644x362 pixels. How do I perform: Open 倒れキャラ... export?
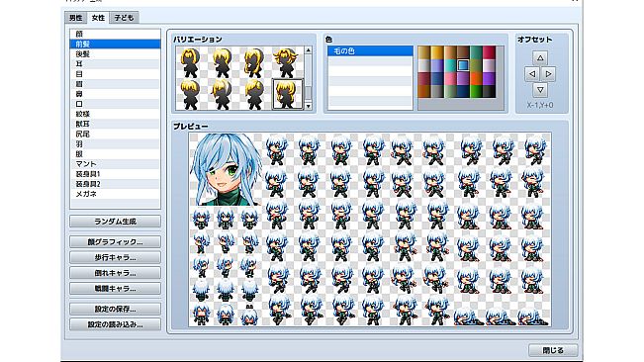[115, 273]
